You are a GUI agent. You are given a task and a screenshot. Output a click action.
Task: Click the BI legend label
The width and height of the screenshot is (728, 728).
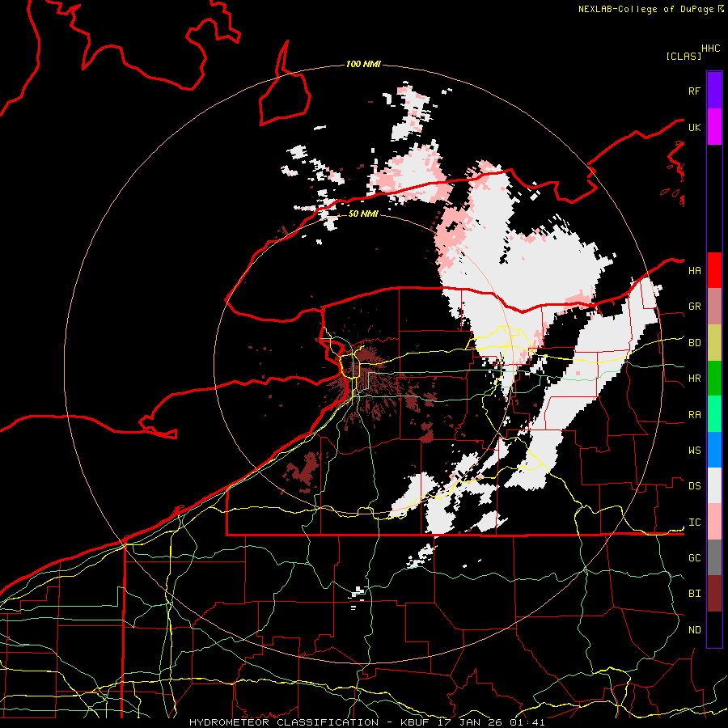point(695,594)
